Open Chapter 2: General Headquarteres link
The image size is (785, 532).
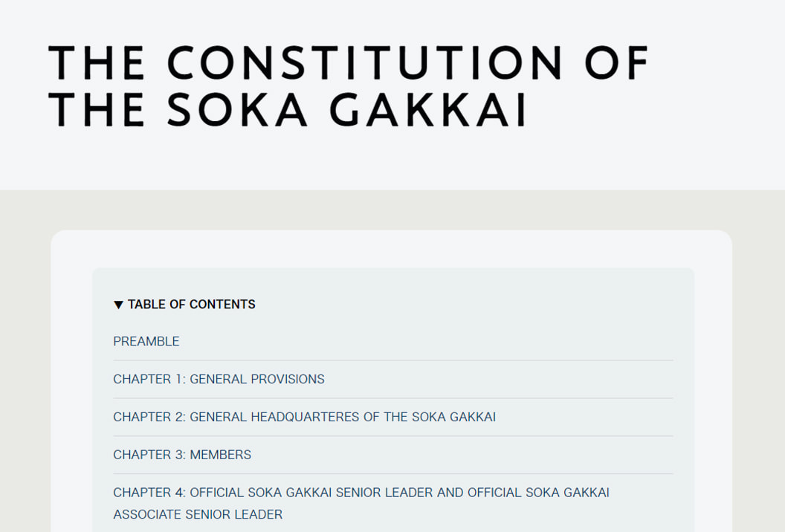coord(304,417)
